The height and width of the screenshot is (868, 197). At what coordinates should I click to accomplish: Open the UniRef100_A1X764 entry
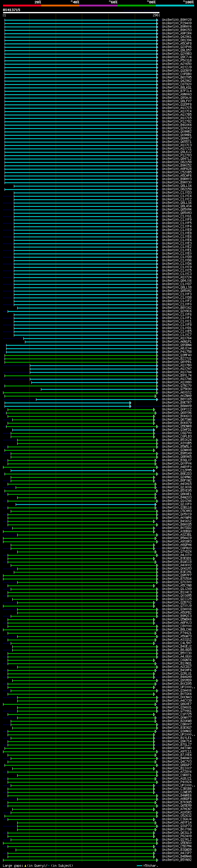tap(177, 338)
